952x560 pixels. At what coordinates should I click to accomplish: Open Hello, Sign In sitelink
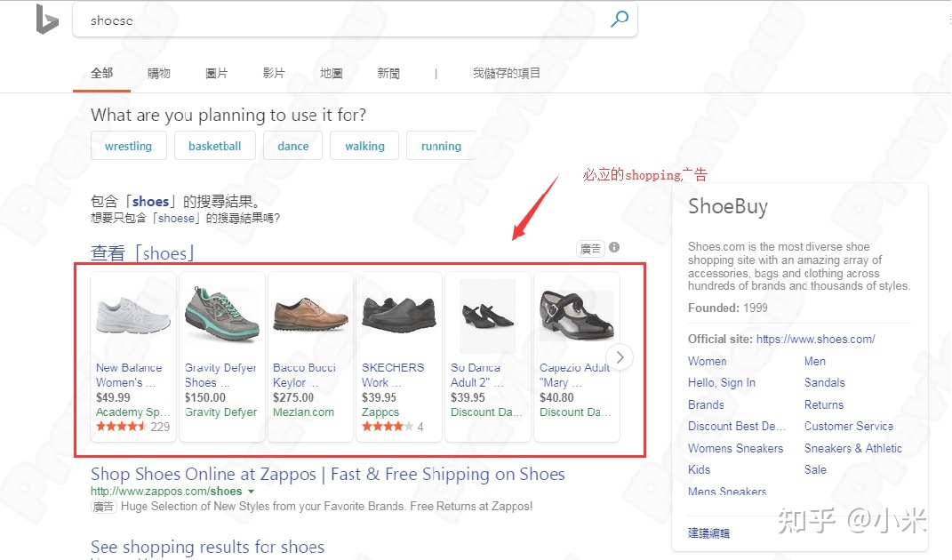[722, 382]
